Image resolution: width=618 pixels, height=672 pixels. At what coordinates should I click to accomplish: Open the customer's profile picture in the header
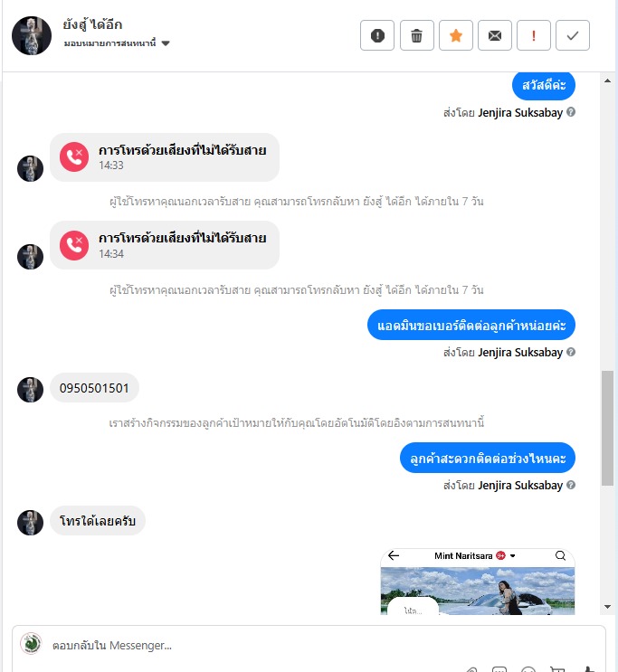tap(32, 35)
